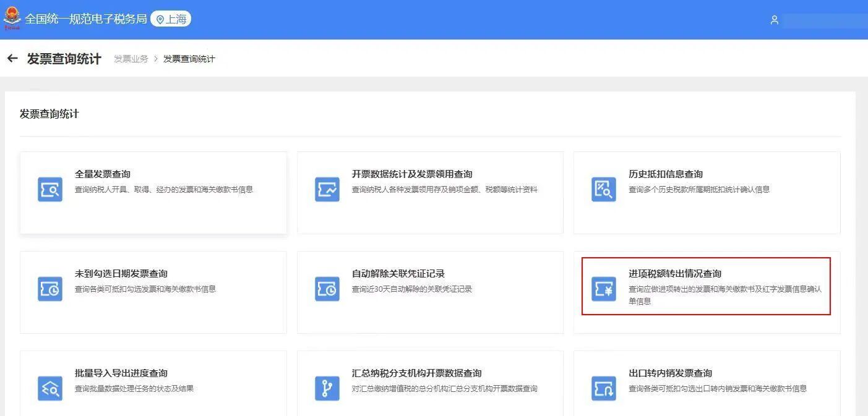
Task: Click the 开票数据统计及发票领用查询 icon
Action: [x=327, y=190]
